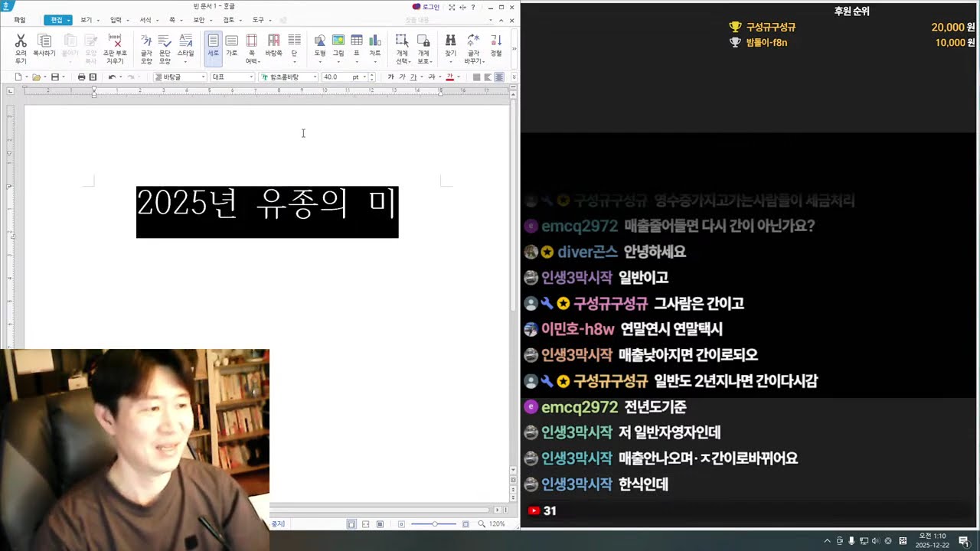The height and width of the screenshot is (551, 980).
Task: Expand dropdown arrow under 스타일
Action: coord(185,61)
